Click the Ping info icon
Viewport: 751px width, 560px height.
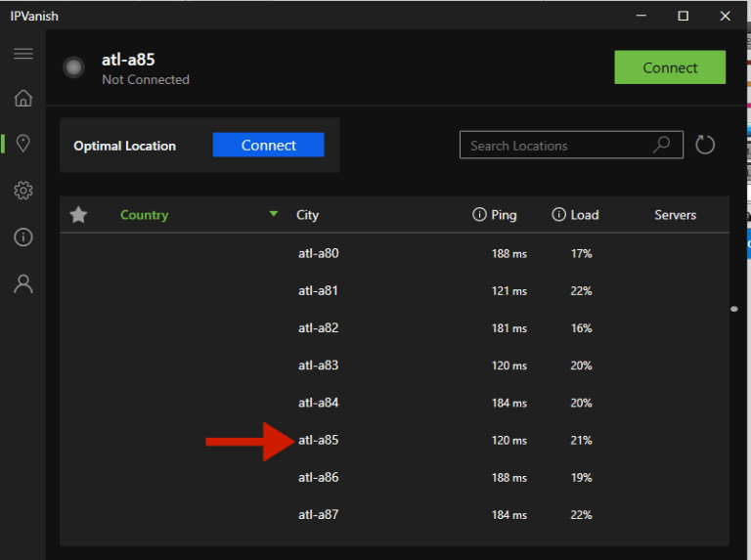point(479,215)
